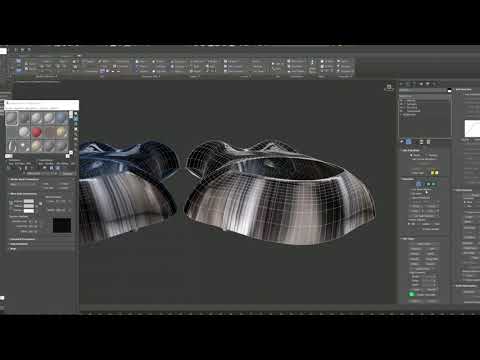Click the material type button beside name field
The width and height of the screenshot is (480, 360).
[x=67, y=174]
